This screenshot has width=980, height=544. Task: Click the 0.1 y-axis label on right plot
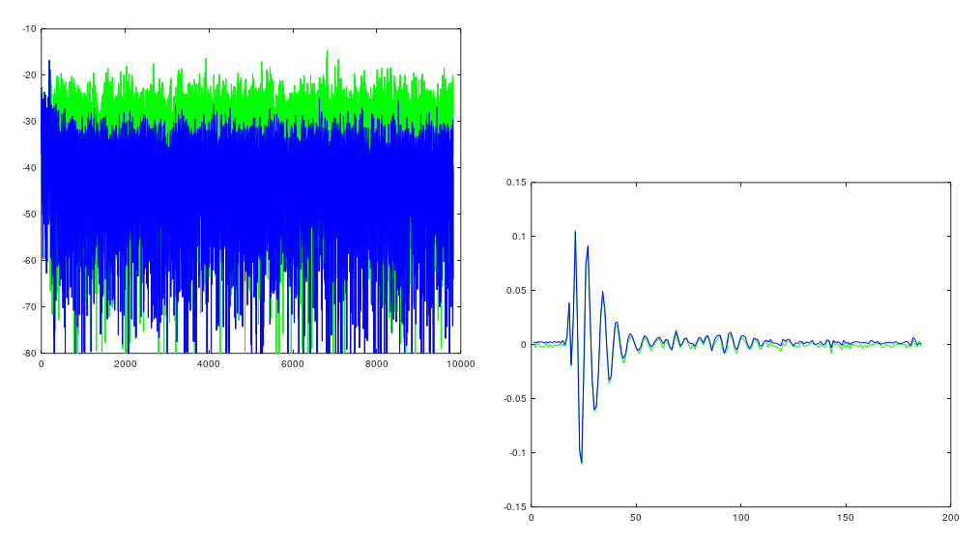coord(519,237)
